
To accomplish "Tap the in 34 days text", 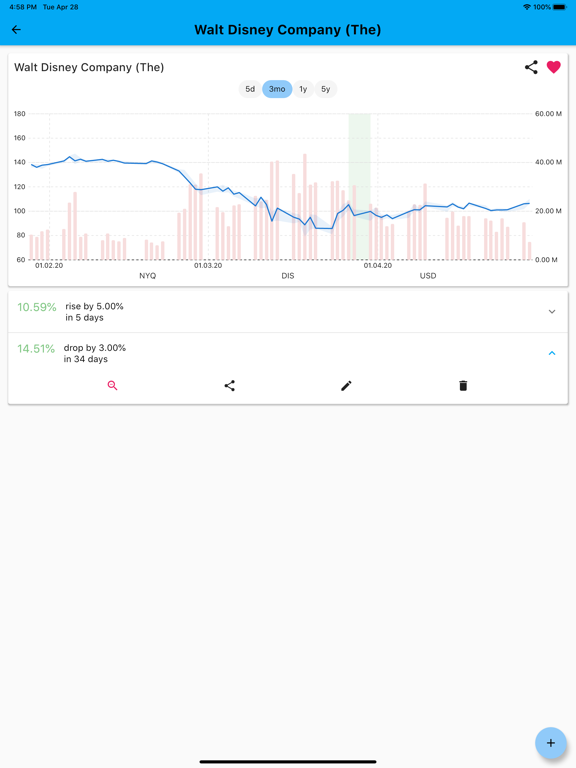I will tap(86, 359).
